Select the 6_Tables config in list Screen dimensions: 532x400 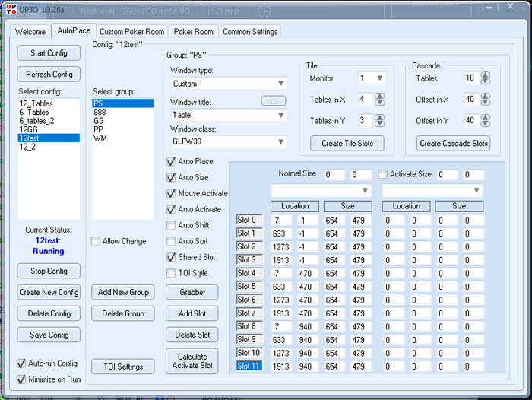pos(34,113)
